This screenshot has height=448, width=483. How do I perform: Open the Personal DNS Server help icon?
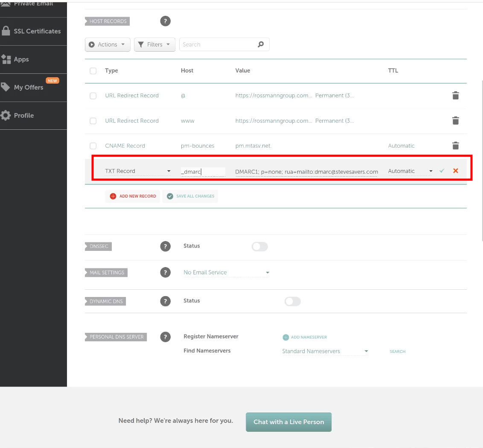tap(165, 337)
